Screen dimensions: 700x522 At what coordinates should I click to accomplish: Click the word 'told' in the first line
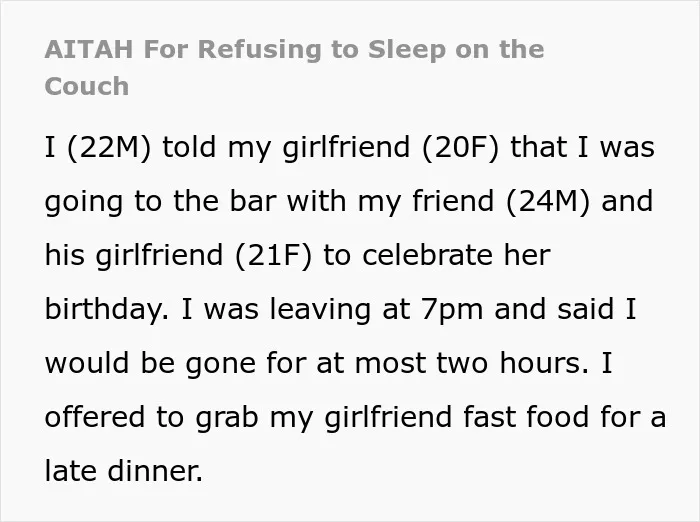pos(189,147)
